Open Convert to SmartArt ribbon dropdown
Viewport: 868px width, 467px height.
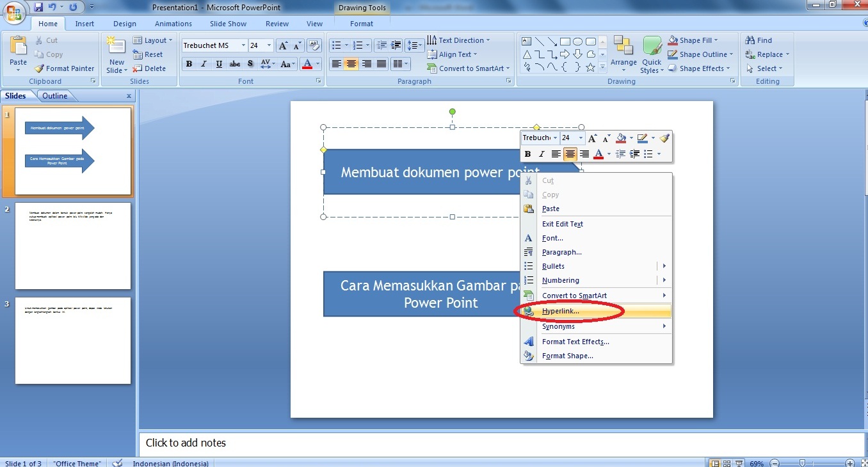469,68
